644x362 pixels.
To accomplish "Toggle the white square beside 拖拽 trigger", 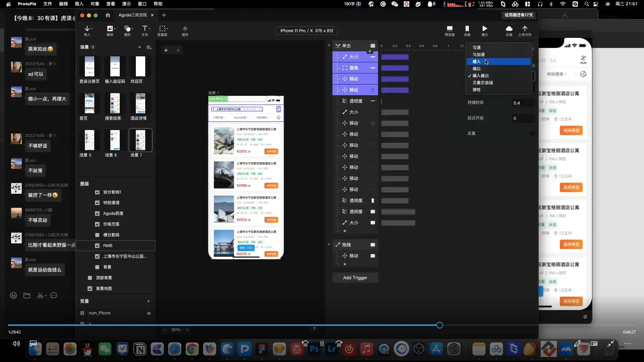I will tap(373, 245).
